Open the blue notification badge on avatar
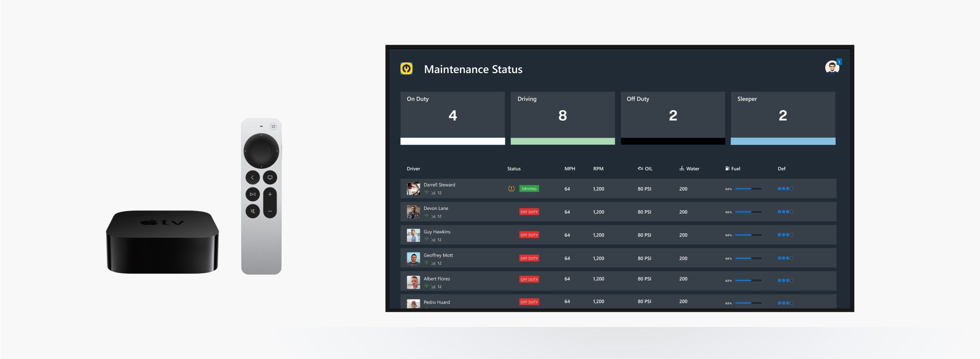 pyautogui.click(x=839, y=62)
